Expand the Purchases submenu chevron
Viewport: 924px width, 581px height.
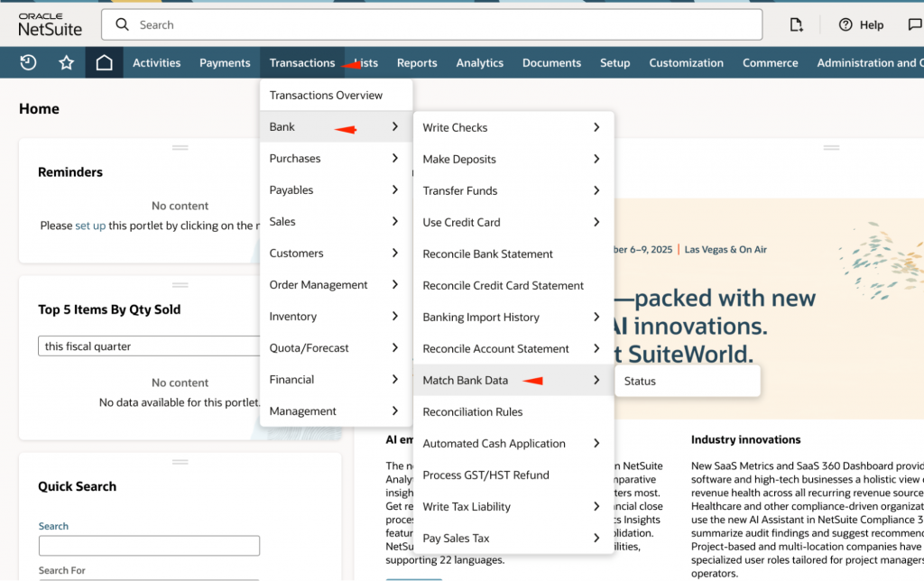(395, 159)
